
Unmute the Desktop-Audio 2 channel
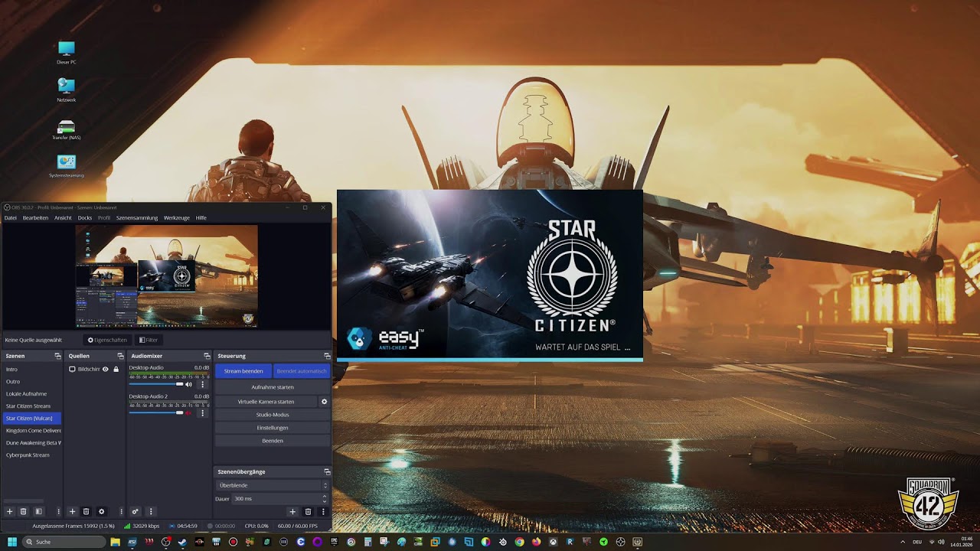188,413
